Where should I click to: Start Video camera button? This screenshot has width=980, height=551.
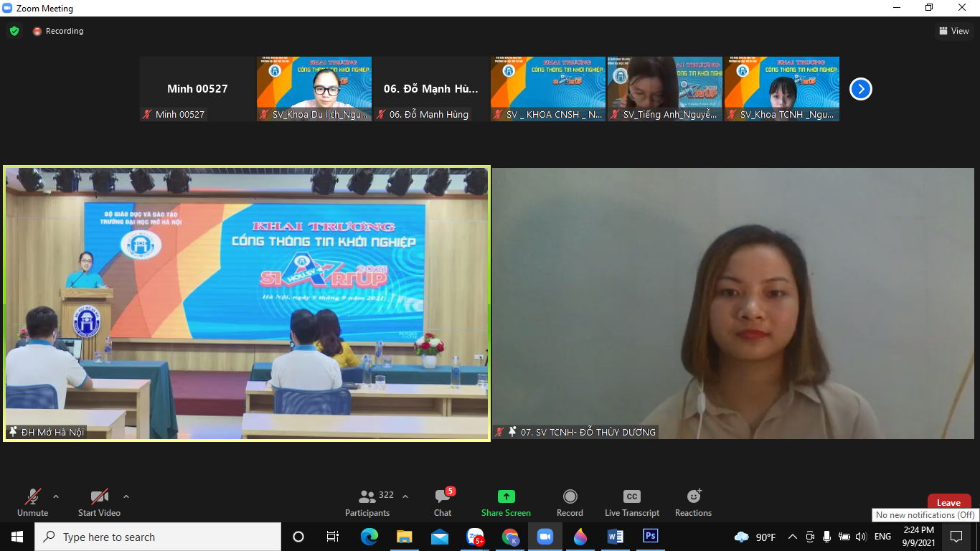(x=99, y=502)
